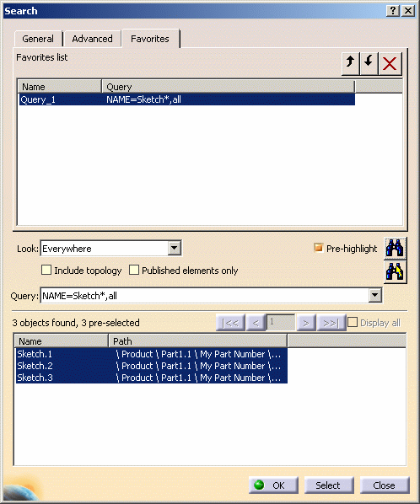Viewport: 420px width, 504px height.
Task: Go to next results page arrow
Action: [306, 323]
